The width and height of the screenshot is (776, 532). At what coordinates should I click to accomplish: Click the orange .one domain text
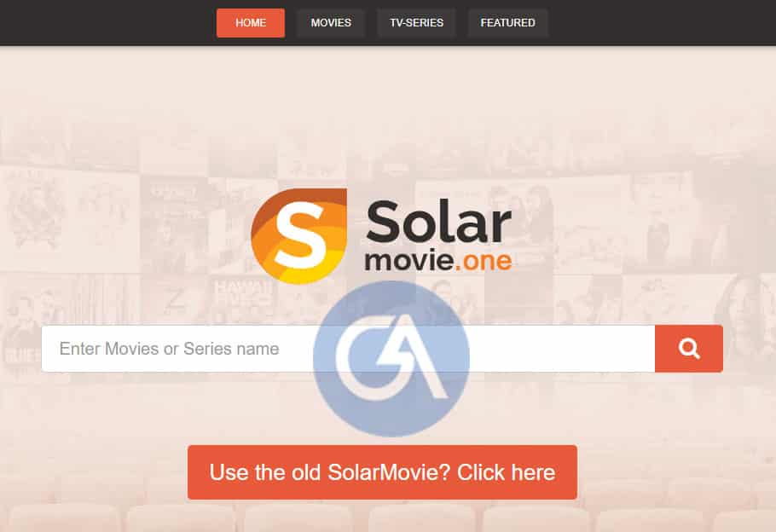click(x=484, y=261)
